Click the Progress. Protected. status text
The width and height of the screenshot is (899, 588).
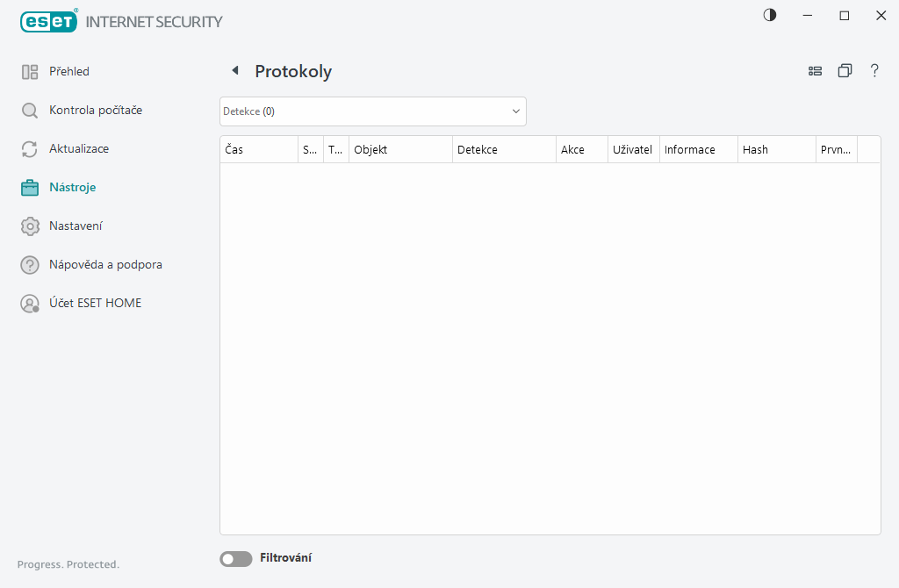(68, 564)
